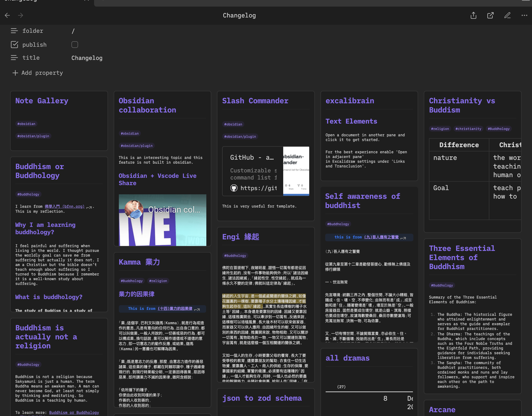Click #religion tag in Kamma card

click(x=158, y=281)
